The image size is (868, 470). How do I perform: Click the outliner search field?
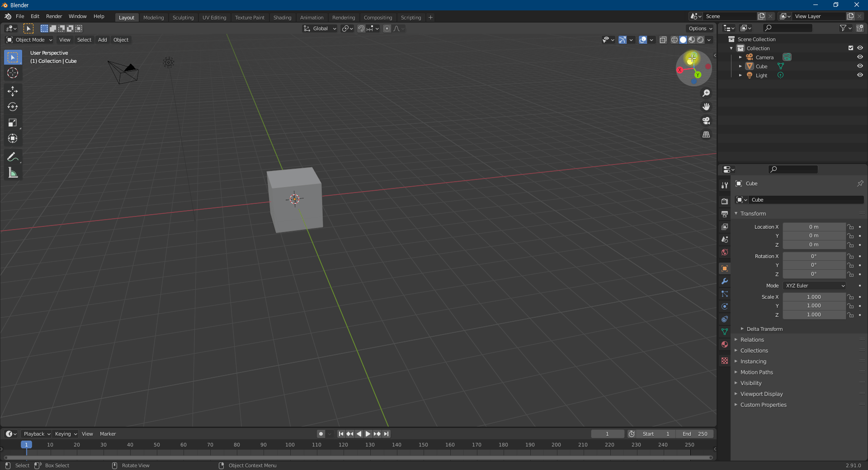[x=787, y=28]
